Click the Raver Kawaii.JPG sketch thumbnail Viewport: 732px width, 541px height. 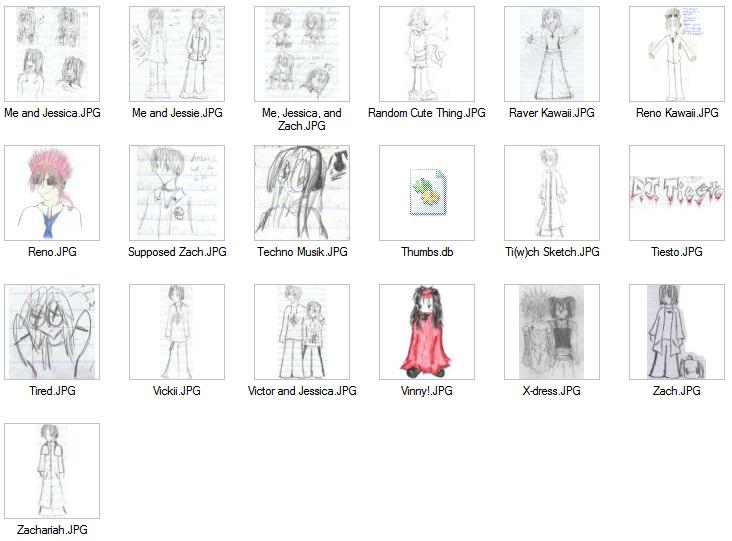point(552,54)
